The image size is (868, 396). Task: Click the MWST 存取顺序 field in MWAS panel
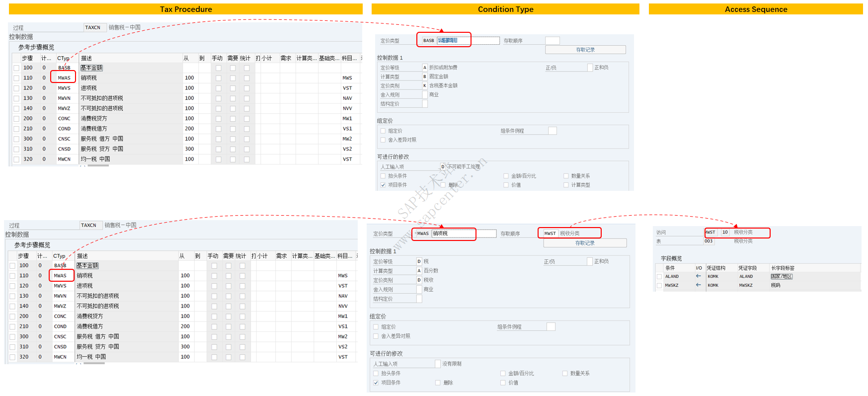551,234
